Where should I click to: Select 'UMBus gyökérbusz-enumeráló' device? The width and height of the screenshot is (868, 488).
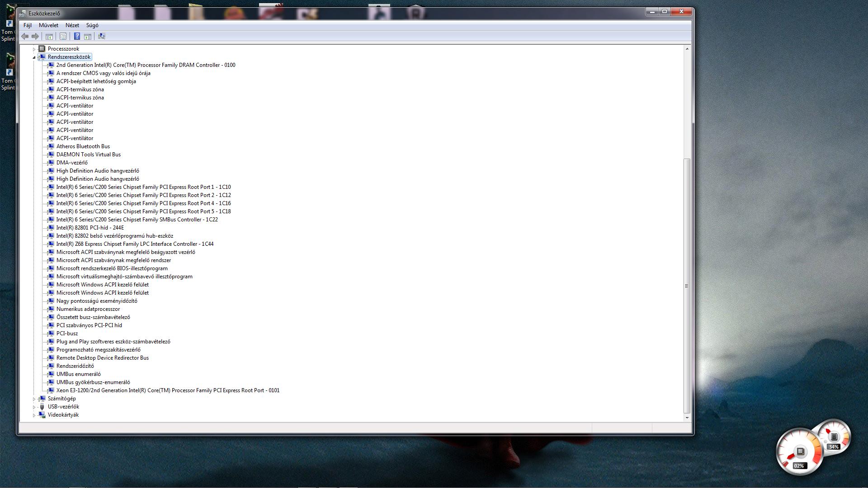point(93,382)
